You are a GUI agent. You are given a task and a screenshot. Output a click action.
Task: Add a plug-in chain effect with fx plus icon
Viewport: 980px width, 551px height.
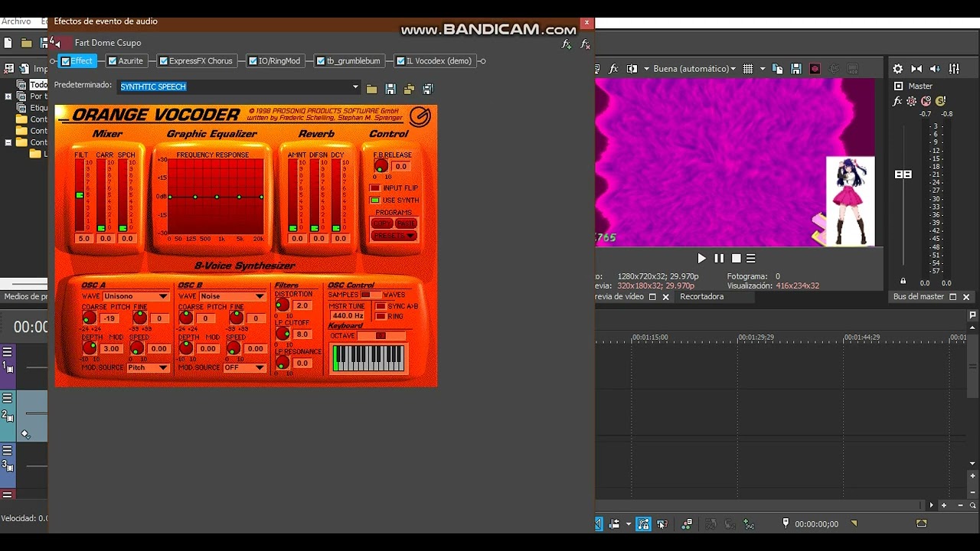(567, 44)
